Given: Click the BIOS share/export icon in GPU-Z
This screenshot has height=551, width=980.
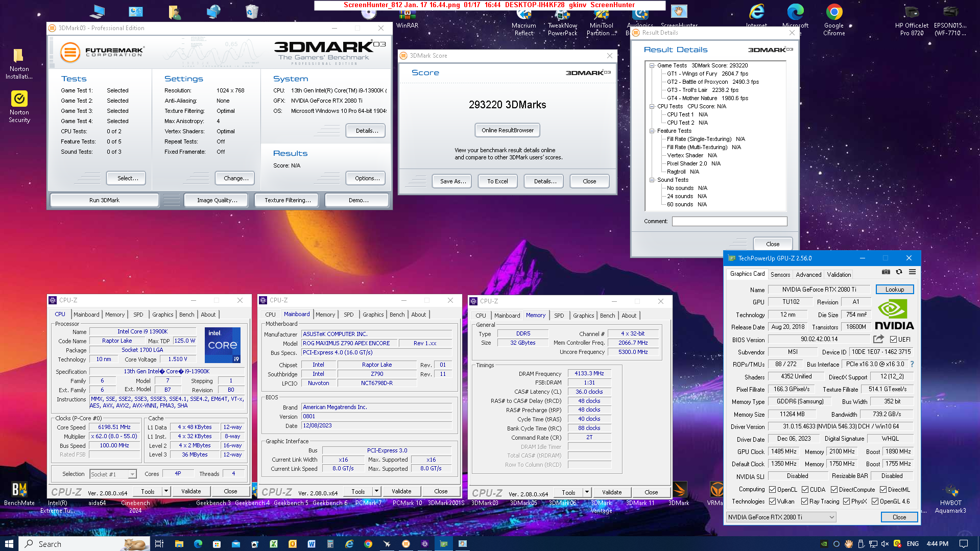Looking at the screenshot, I should pos(878,339).
